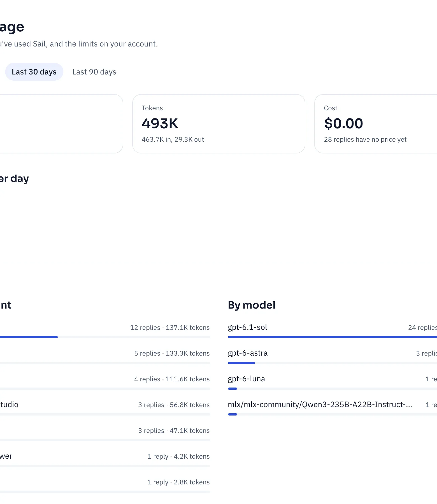
Task: Click the "By model" heading
Action: point(252,305)
